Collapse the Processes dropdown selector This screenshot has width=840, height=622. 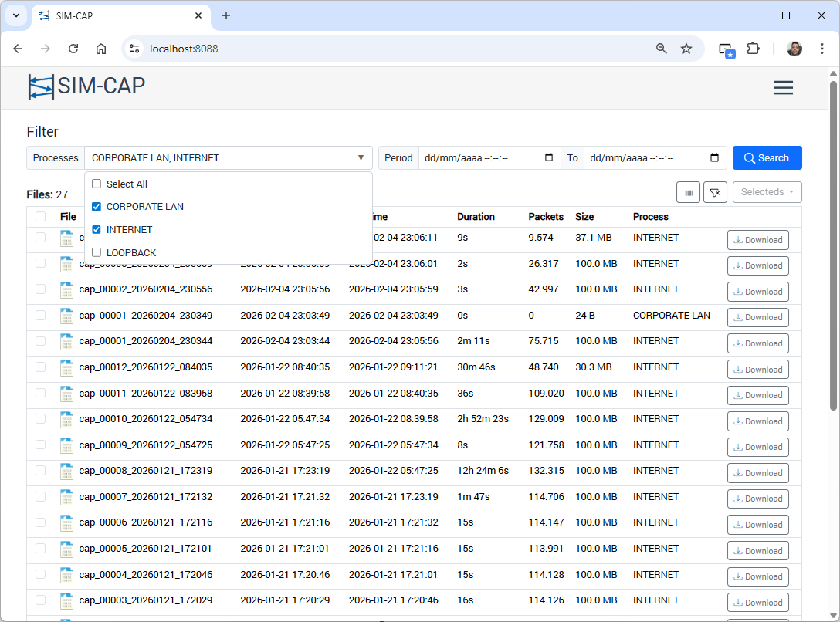tap(361, 157)
